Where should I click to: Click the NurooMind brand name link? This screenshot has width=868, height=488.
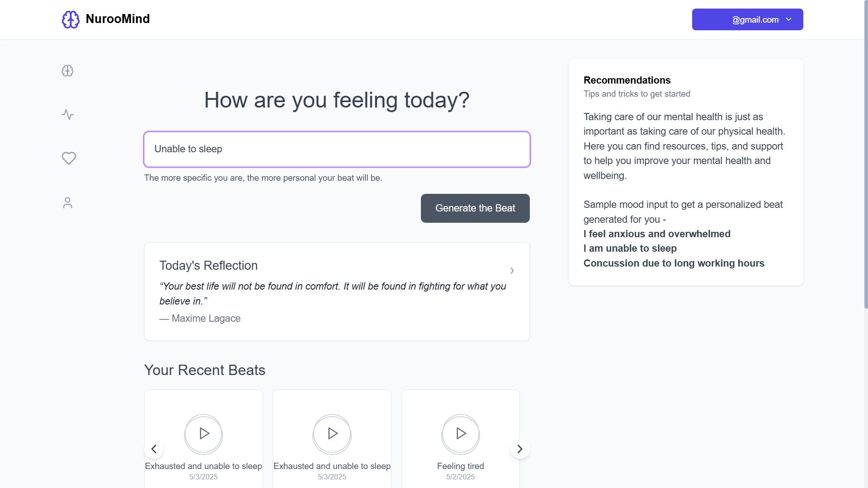[118, 19]
